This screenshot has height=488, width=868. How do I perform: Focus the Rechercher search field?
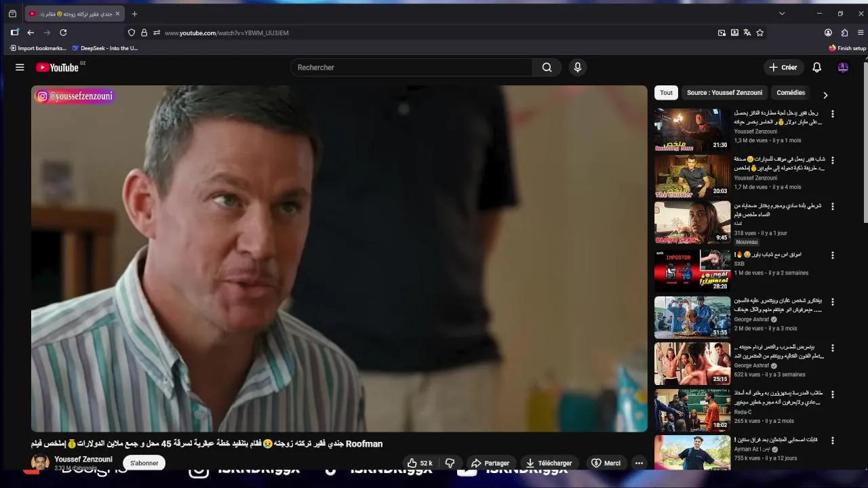412,67
